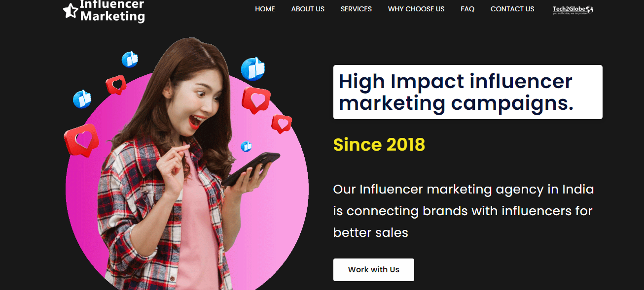The height and width of the screenshot is (290, 644).
Task: Click the star icon in Influencer Marketing logo
Action: pos(71,10)
